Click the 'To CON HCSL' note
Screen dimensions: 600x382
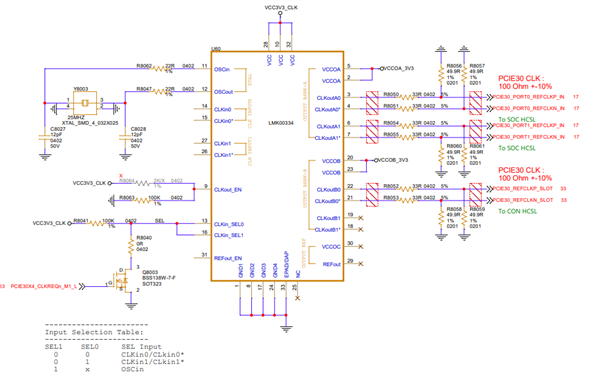tap(517, 211)
